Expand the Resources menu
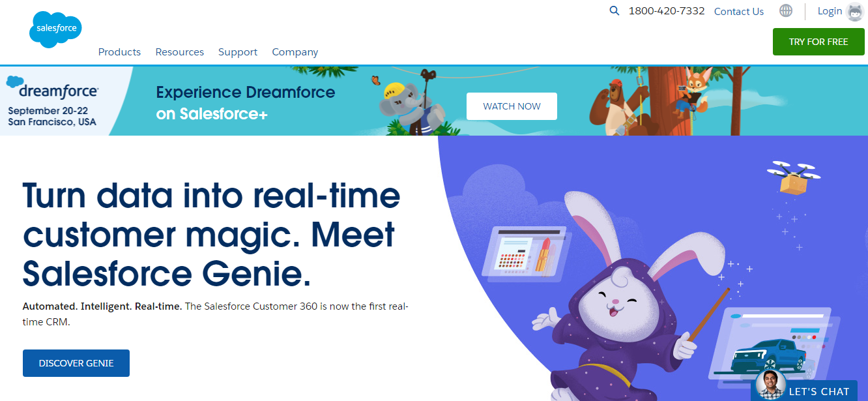Screen dimensions: 868x401 (x=179, y=52)
